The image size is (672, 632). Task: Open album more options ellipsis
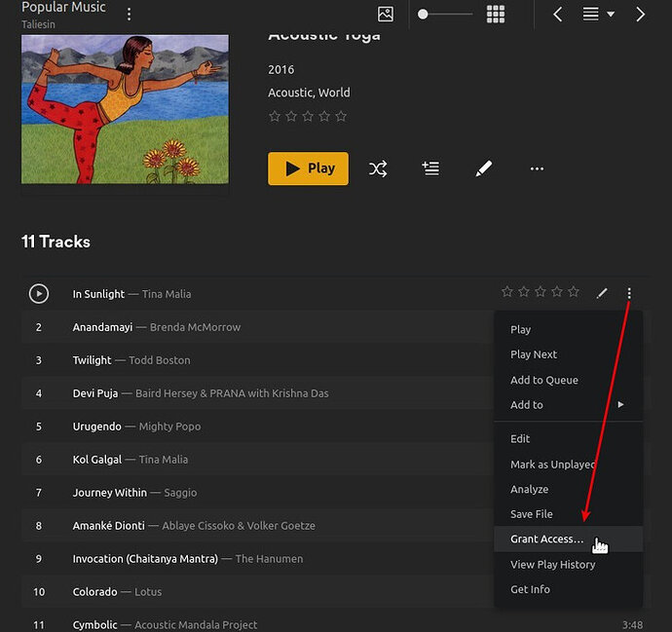click(x=537, y=168)
